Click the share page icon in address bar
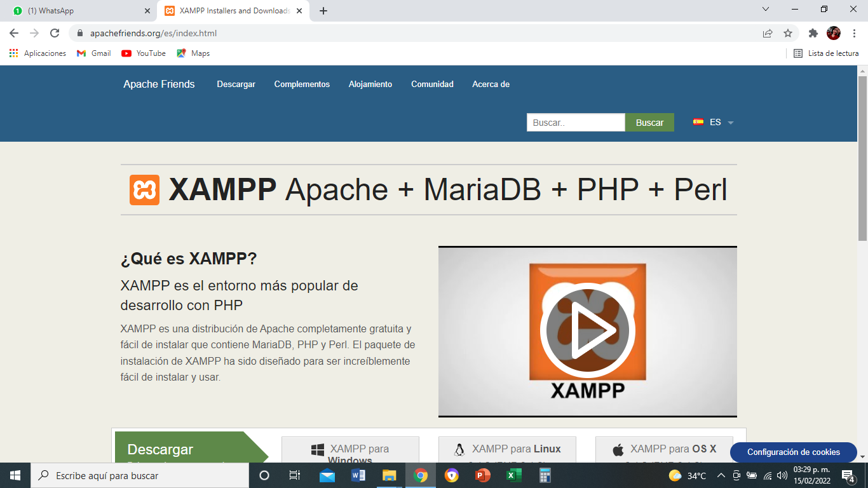The image size is (868, 488). coord(768,33)
